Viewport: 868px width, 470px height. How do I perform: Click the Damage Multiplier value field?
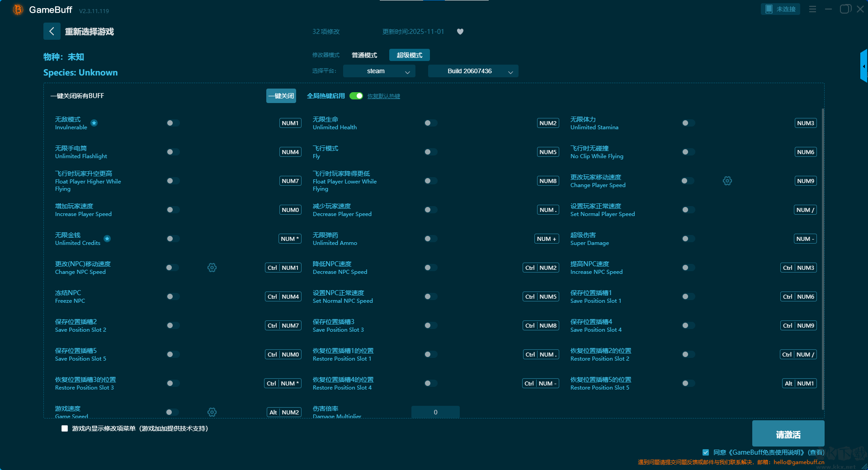(x=435, y=412)
